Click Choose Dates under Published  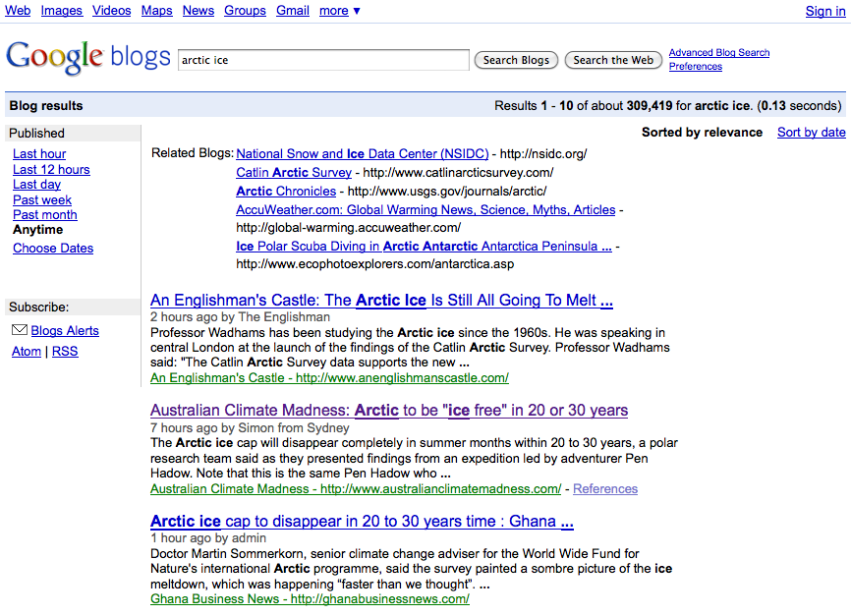(52, 248)
